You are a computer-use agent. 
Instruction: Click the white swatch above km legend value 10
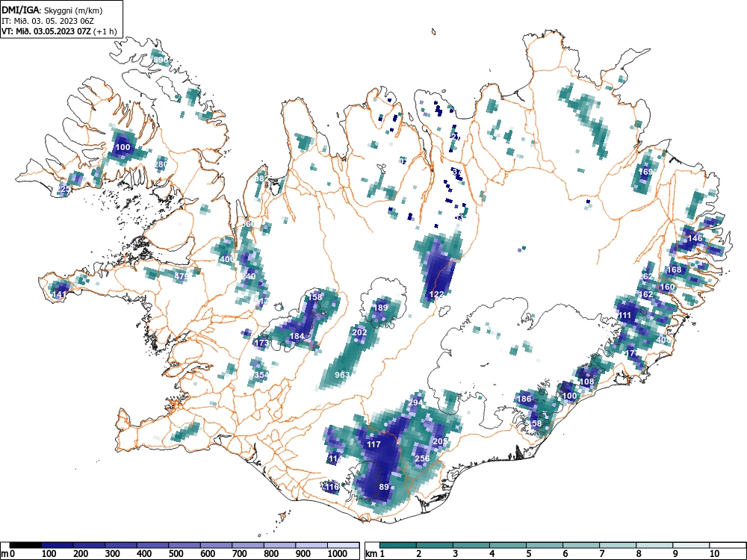pos(726,545)
